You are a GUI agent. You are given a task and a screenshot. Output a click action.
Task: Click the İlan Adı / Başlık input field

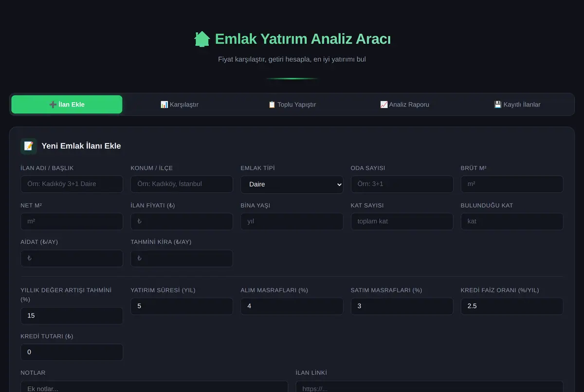[x=72, y=184]
